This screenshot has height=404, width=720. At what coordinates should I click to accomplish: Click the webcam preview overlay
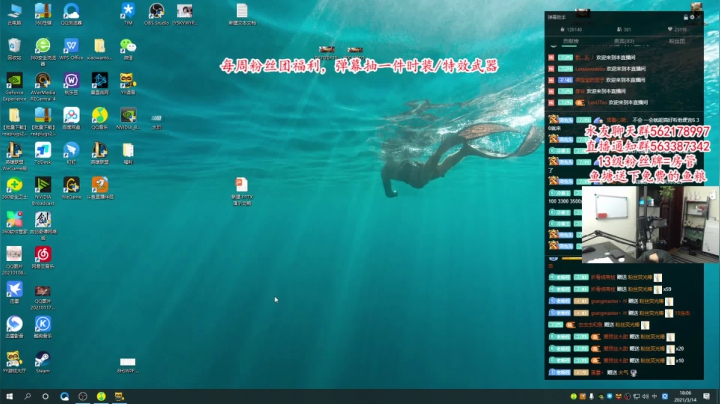[x=650, y=224]
